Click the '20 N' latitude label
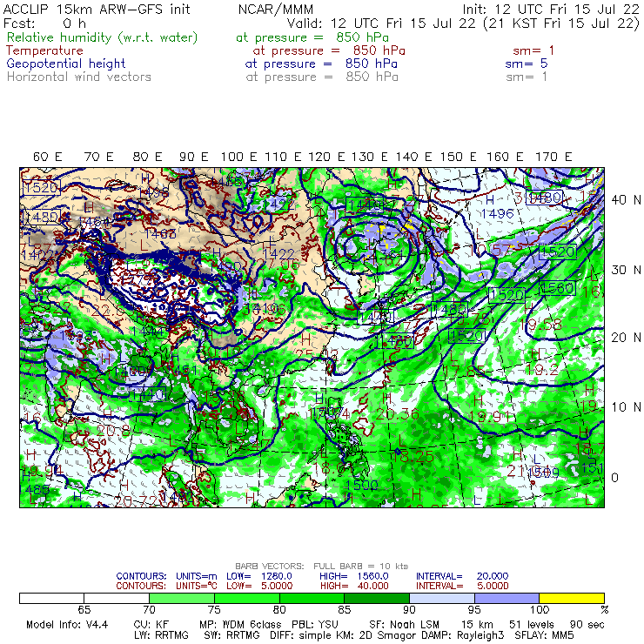 coord(626,338)
